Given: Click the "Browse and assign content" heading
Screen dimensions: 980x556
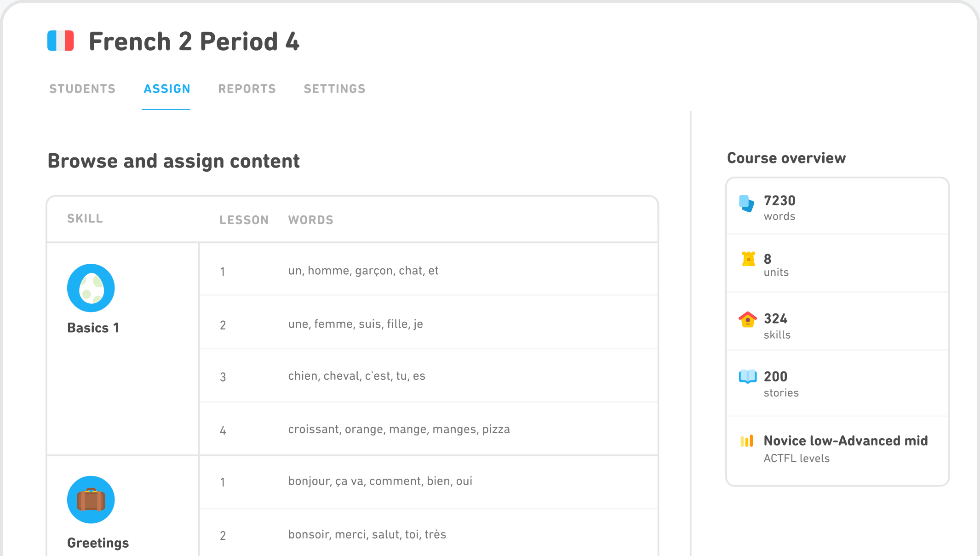Looking at the screenshot, I should point(174,161).
